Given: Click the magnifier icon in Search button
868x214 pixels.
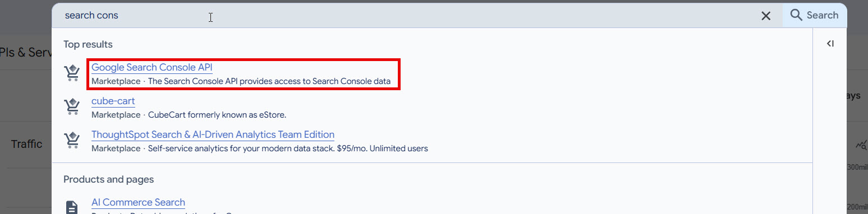Looking at the screenshot, I should click(x=796, y=15).
